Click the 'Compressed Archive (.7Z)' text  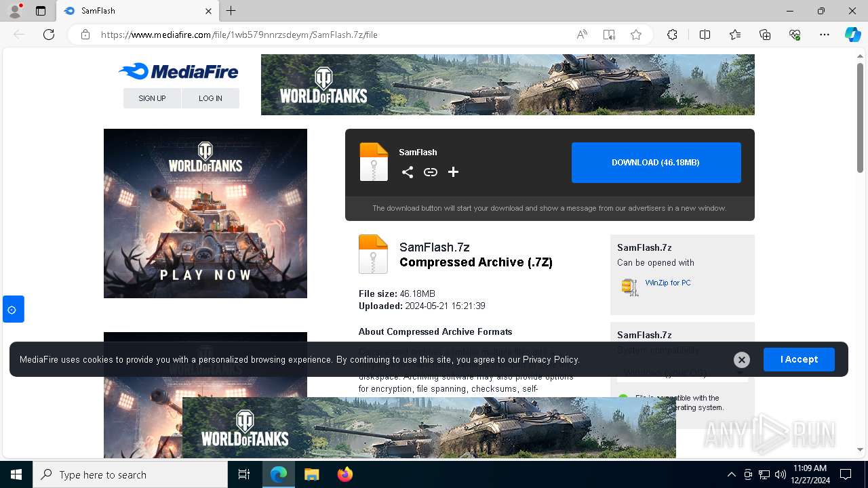point(476,262)
